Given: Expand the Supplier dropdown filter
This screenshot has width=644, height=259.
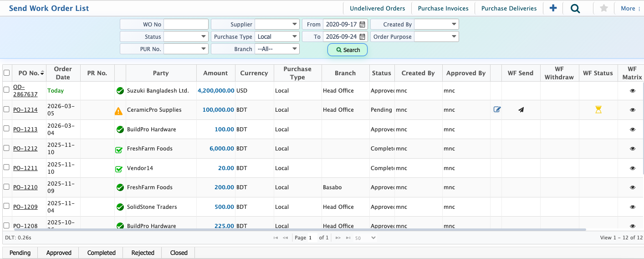Looking at the screenshot, I should [x=277, y=24].
